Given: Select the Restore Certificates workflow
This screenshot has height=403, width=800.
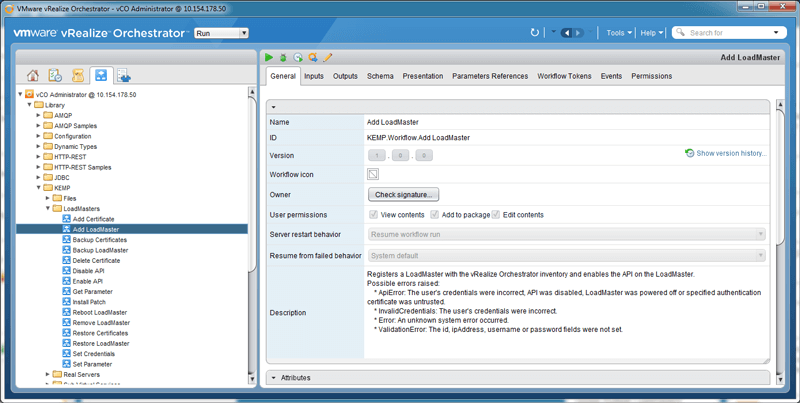Looking at the screenshot, I should tap(100, 333).
